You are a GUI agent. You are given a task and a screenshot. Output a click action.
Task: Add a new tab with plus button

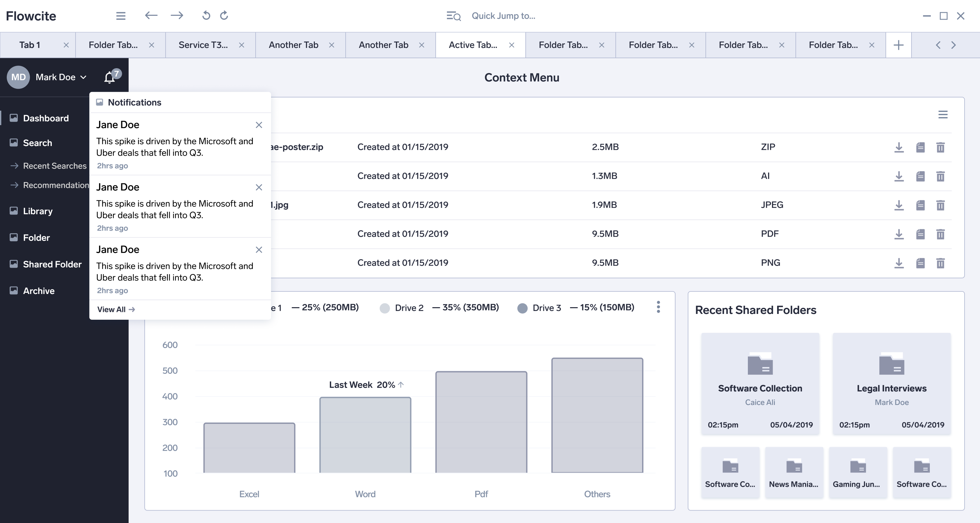[898, 45]
